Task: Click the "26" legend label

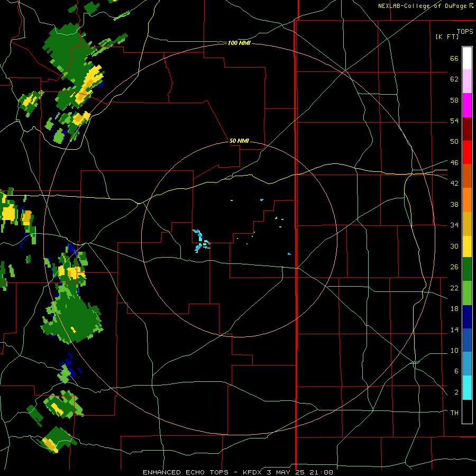Action: click(x=454, y=267)
